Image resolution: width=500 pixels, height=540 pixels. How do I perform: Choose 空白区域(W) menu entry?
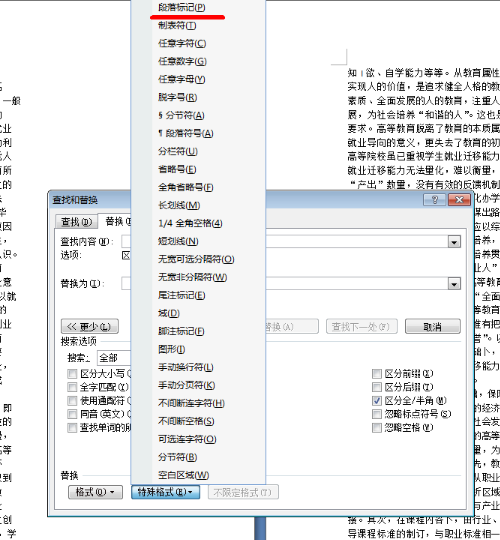pos(184,475)
